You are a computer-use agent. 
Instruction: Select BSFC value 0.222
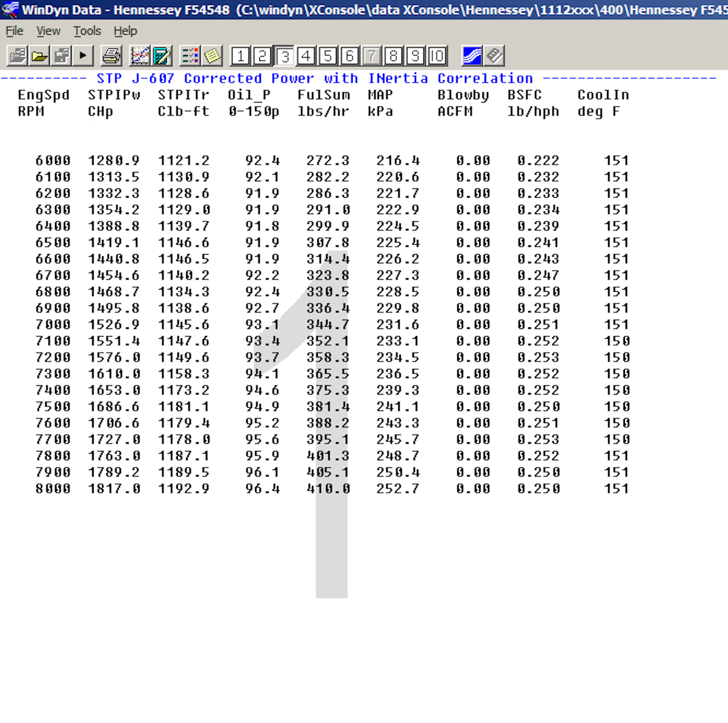[538, 160]
